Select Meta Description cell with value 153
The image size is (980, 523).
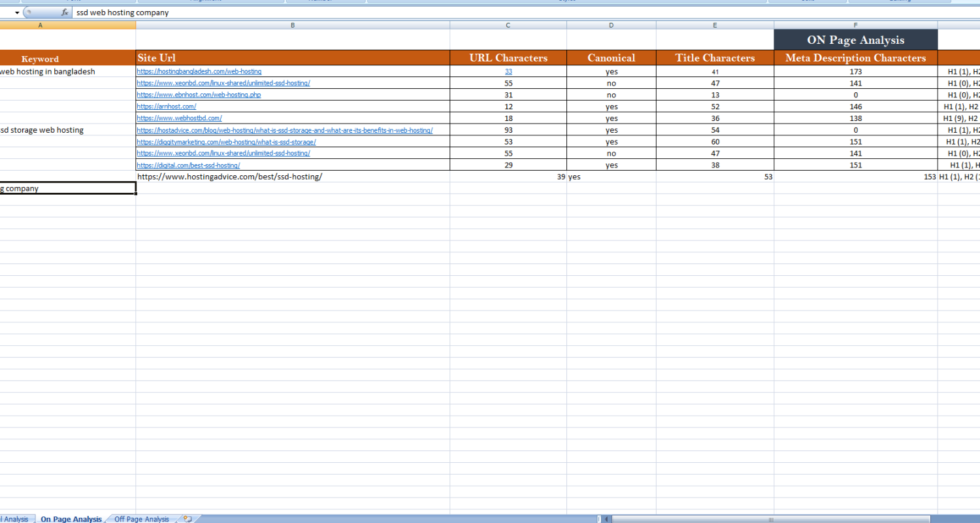856,177
